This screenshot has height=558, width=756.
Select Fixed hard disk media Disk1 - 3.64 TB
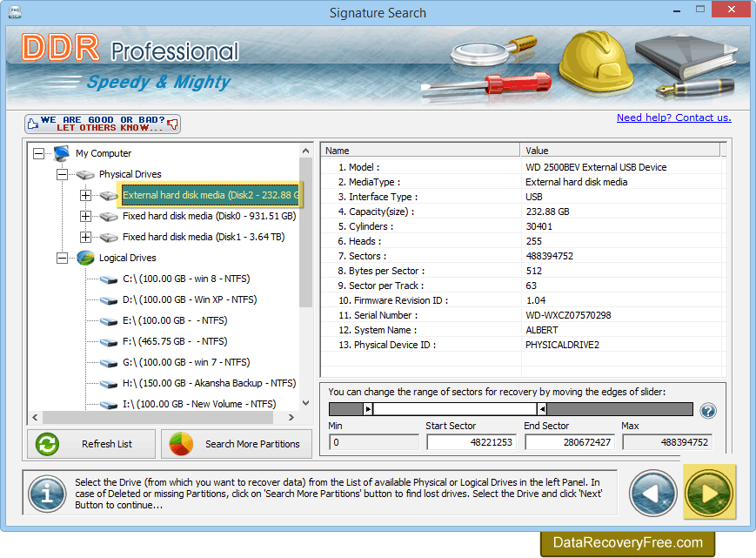point(204,237)
